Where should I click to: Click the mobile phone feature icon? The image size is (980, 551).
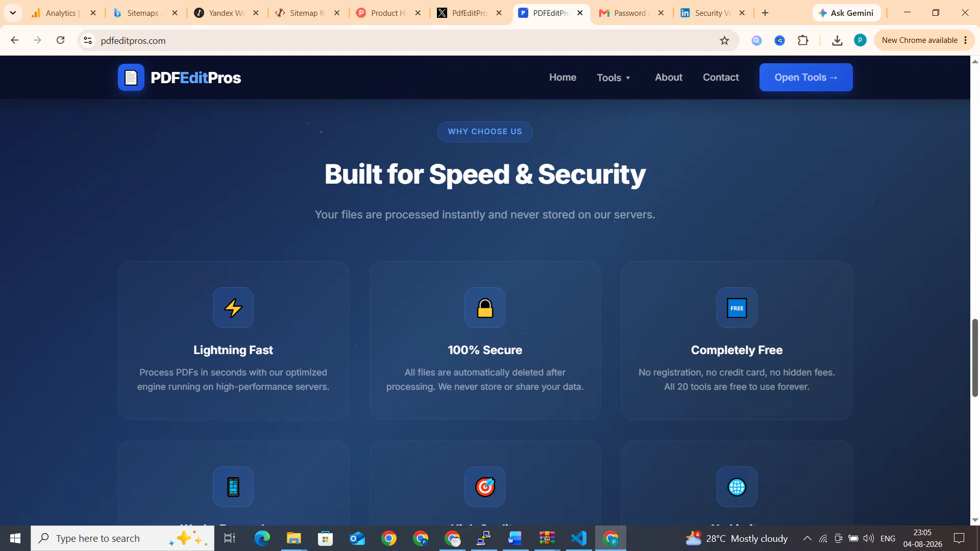click(233, 487)
